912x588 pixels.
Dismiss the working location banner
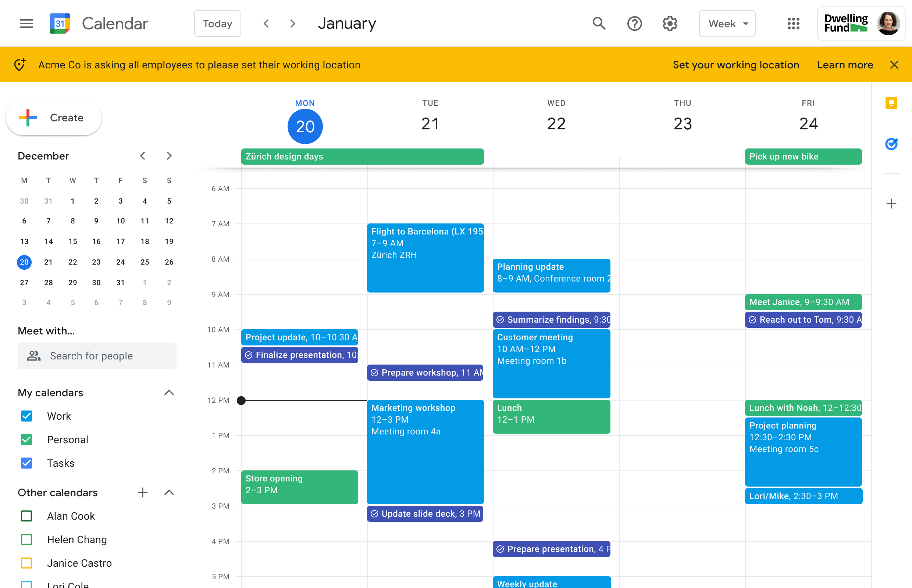[x=894, y=65]
